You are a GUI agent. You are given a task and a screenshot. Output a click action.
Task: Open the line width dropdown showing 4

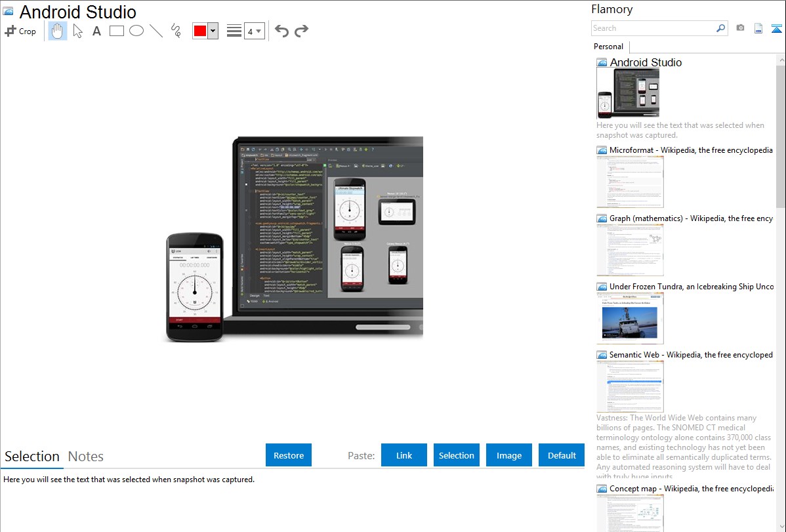tap(255, 31)
